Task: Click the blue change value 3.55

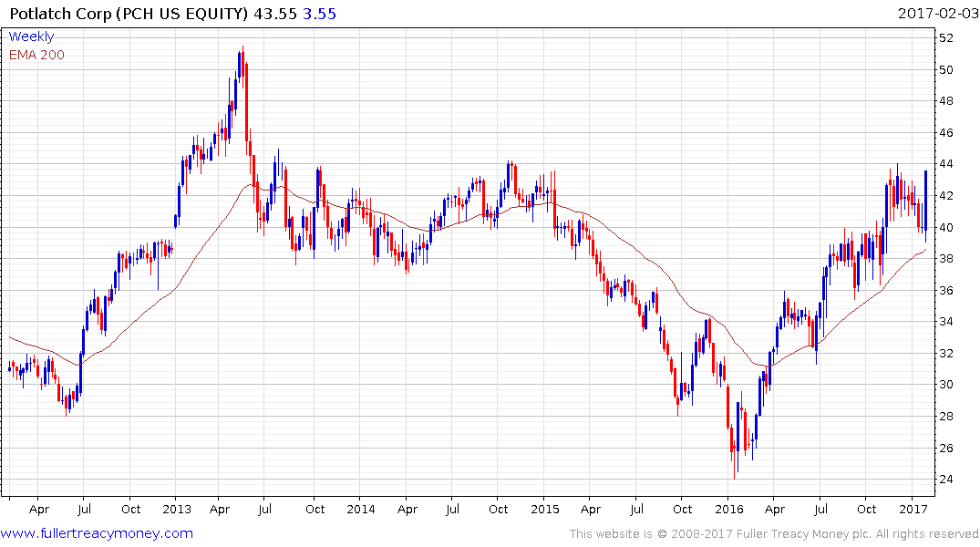Action: point(319,14)
